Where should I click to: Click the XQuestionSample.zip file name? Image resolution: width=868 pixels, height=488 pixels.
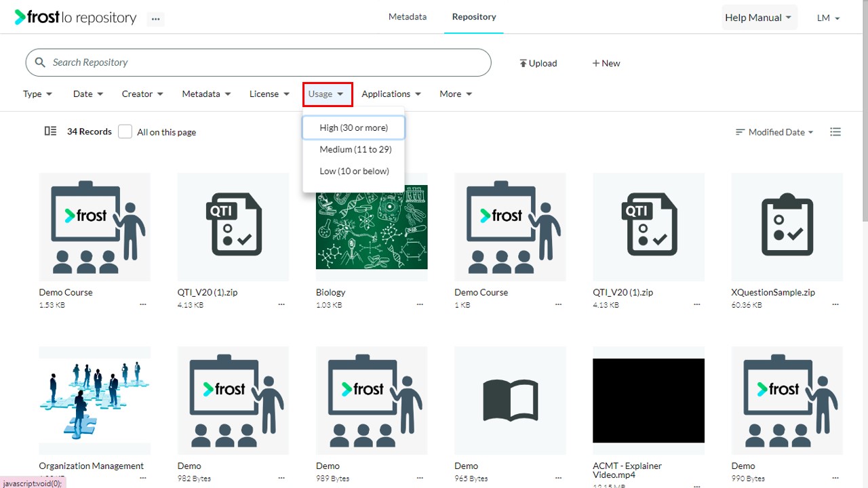pyautogui.click(x=773, y=292)
